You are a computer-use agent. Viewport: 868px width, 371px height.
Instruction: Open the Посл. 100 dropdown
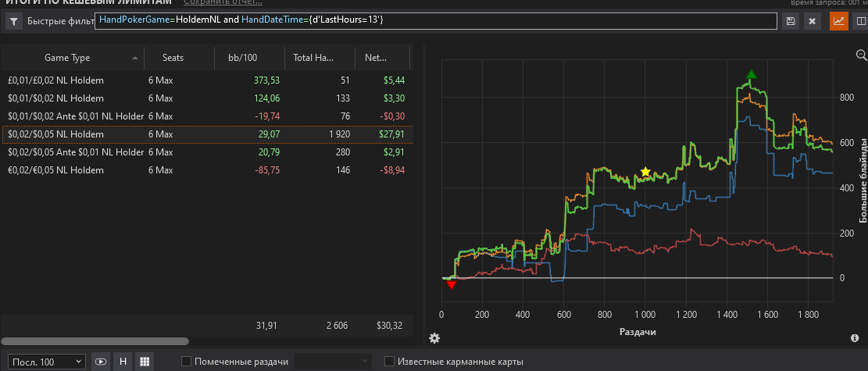pyautogui.click(x=48, y=362)
